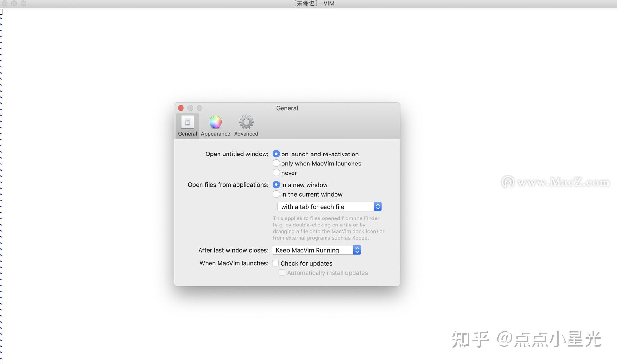The width and height of the screenshot is (617, 364).
Task: Open the Keep MacVim Running dropdown
Action: pyautogui.click(x=313, y=250)
